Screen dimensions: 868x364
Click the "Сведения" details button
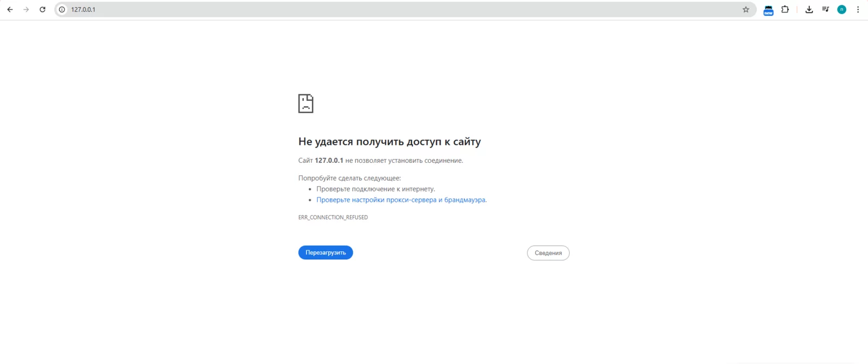pos(548,253)
